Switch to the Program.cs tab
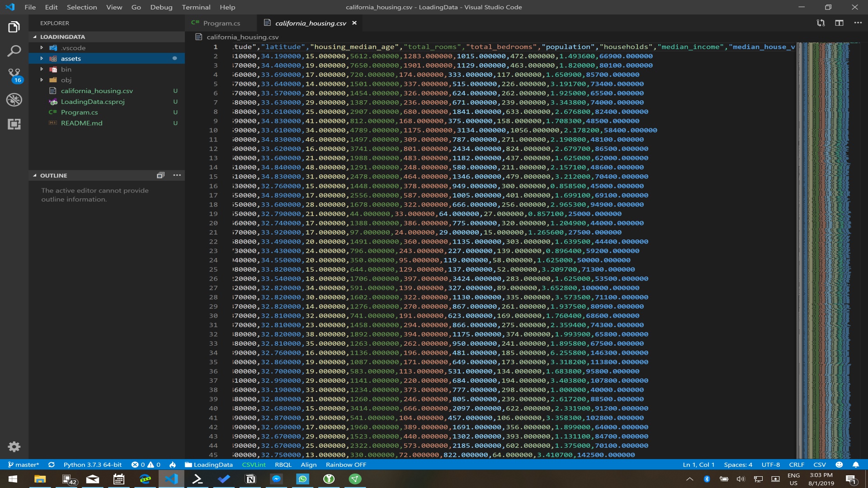The width and height of the screenshot is (868, 488). (221, 23)
